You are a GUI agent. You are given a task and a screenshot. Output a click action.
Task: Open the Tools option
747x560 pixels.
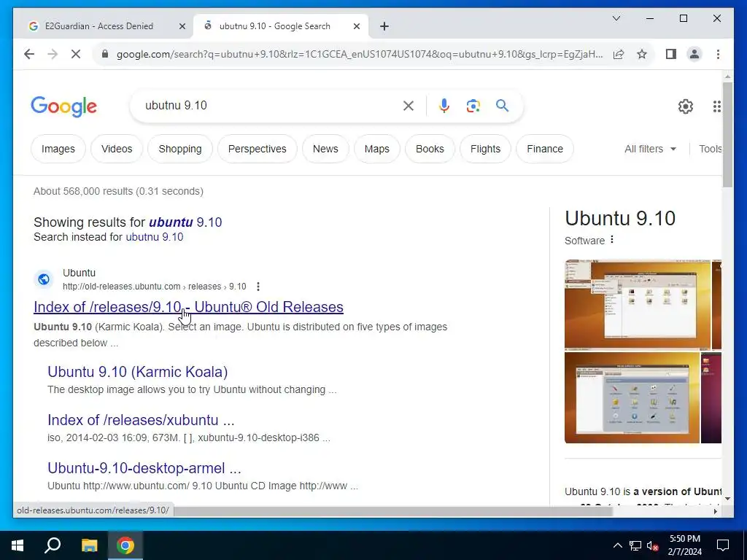pyautogui.click(x=710, y=149)
